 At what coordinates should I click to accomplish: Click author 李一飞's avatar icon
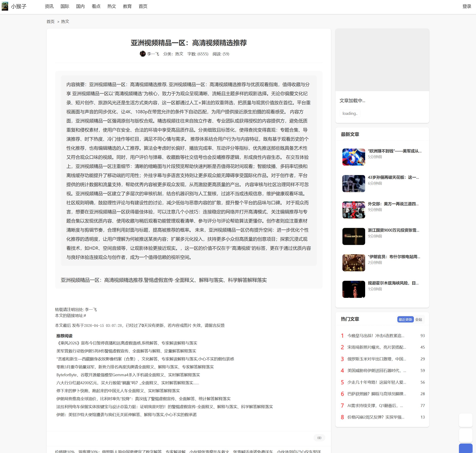[142, 54]
